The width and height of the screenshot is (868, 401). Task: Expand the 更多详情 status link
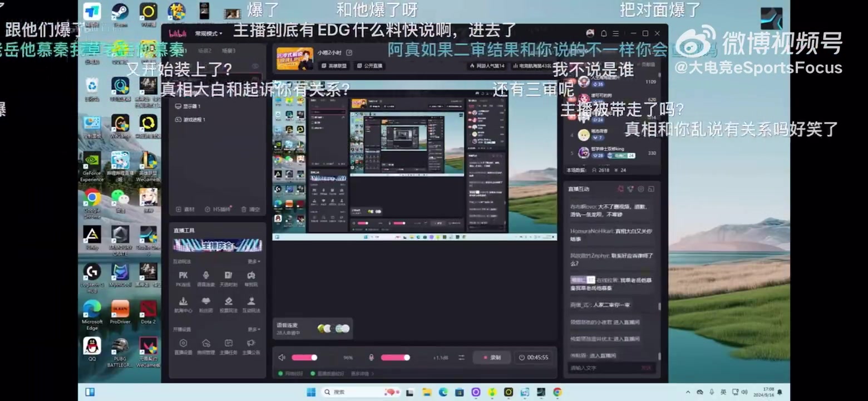[362, 374]
